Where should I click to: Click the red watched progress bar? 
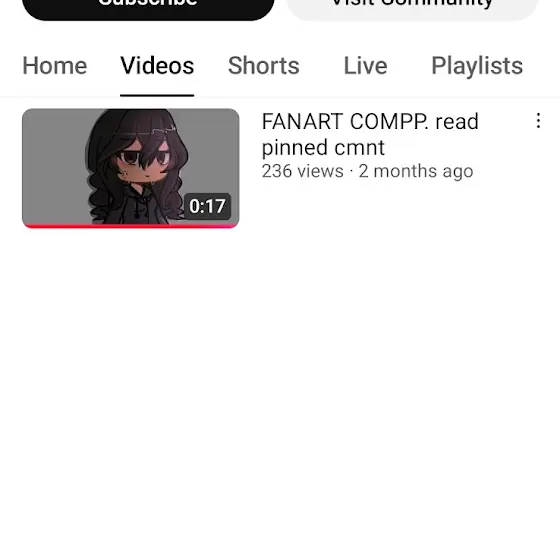[131, 226]
